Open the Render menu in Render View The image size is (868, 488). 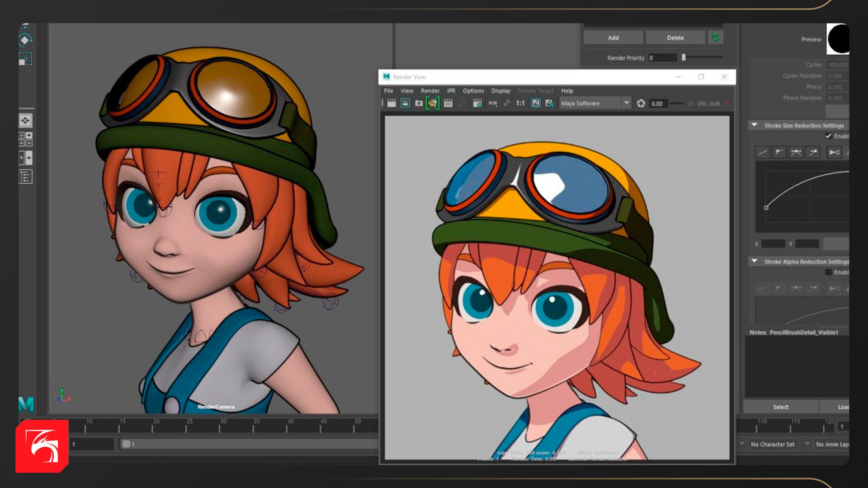click(x=430, y=91)
